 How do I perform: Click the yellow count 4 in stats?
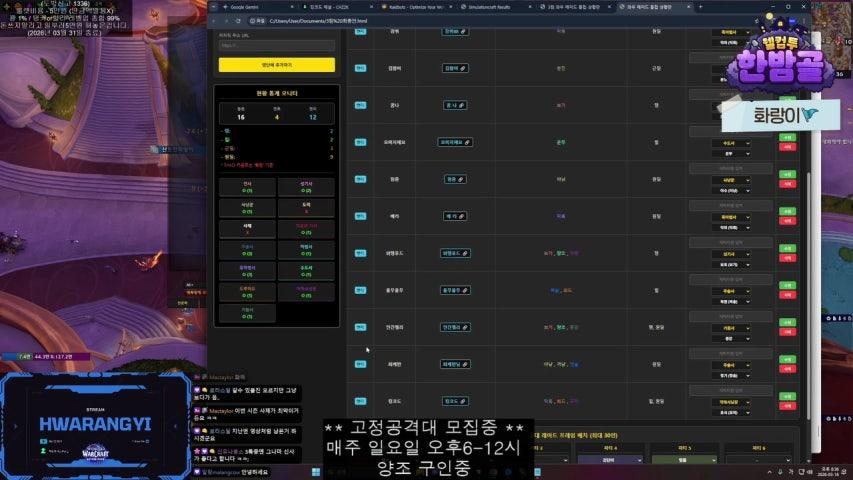[x=277, y=117]
